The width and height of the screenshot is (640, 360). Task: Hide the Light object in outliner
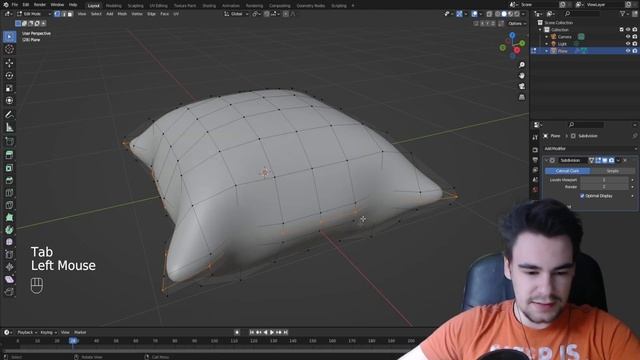[628, 44]
